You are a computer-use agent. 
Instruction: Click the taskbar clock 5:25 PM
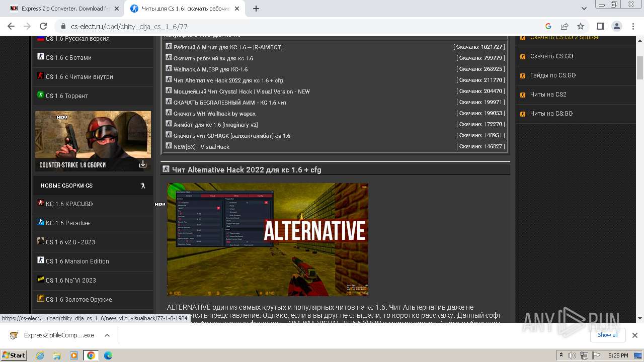pyautogui.click(x=618, y=355)
